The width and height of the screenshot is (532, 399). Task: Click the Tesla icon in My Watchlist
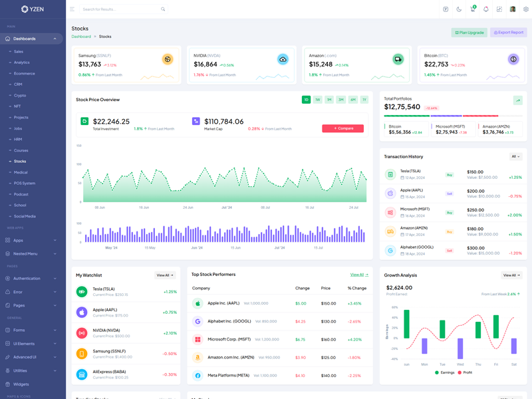click(82, 291)
